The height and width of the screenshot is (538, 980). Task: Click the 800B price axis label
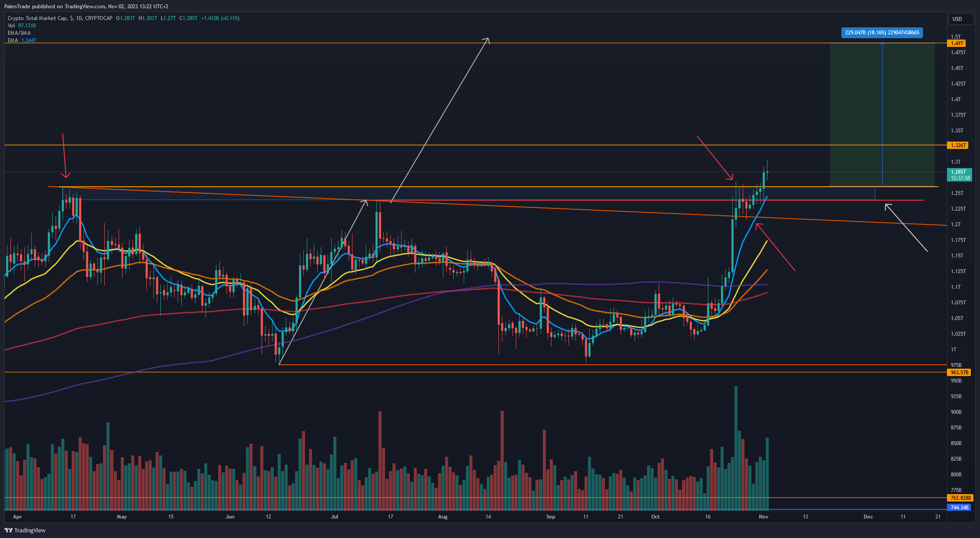(x=956, y=475)
